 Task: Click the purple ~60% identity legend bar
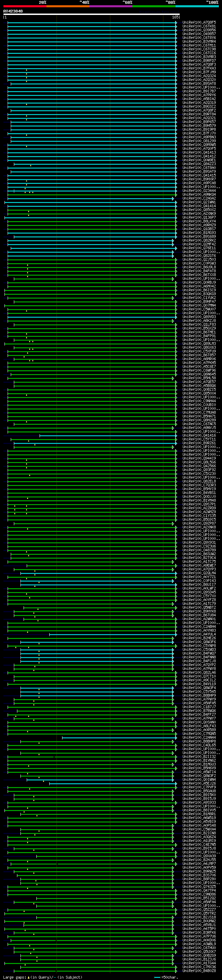point(111,6)
